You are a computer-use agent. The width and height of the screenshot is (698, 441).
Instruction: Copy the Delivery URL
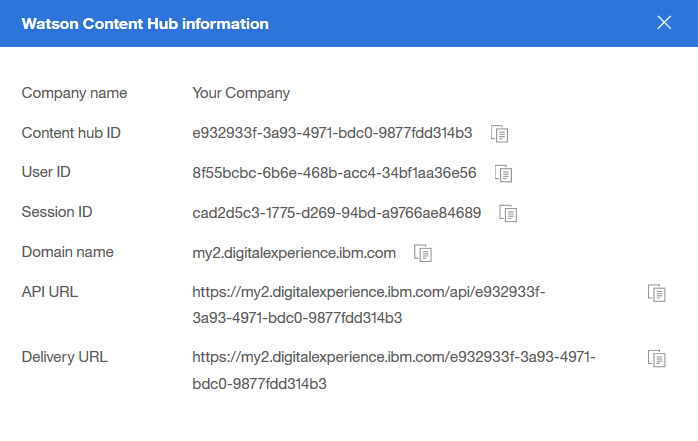click(657, 359)
